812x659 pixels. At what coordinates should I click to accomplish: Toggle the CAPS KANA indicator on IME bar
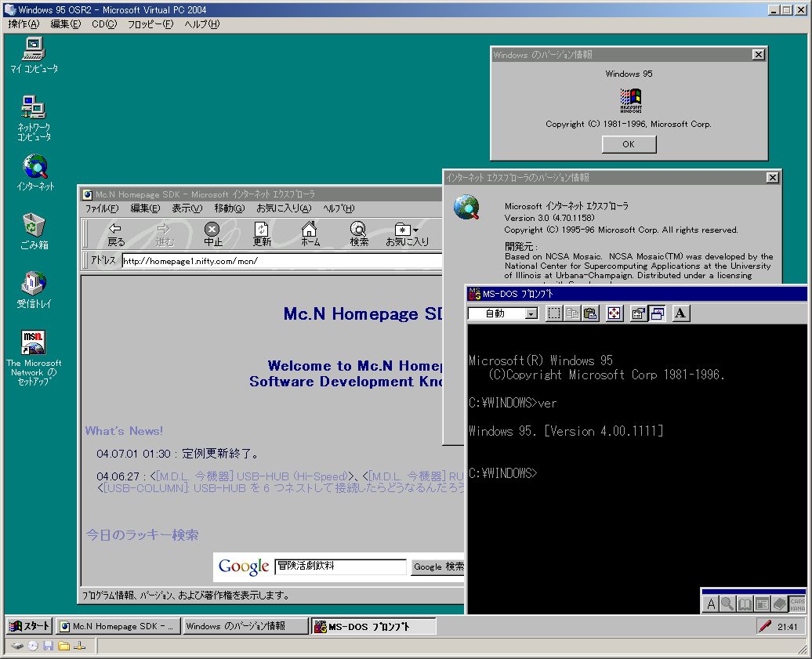[796, 604]
